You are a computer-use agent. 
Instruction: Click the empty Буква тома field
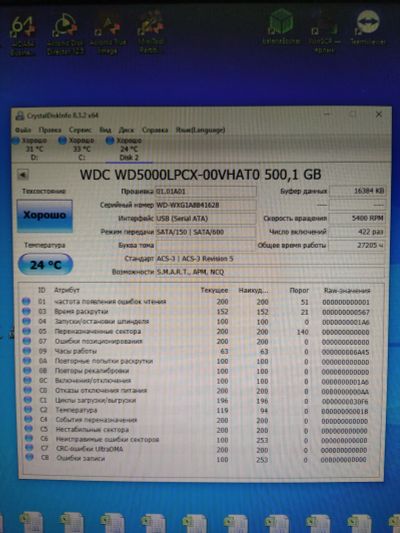point(206,245)
